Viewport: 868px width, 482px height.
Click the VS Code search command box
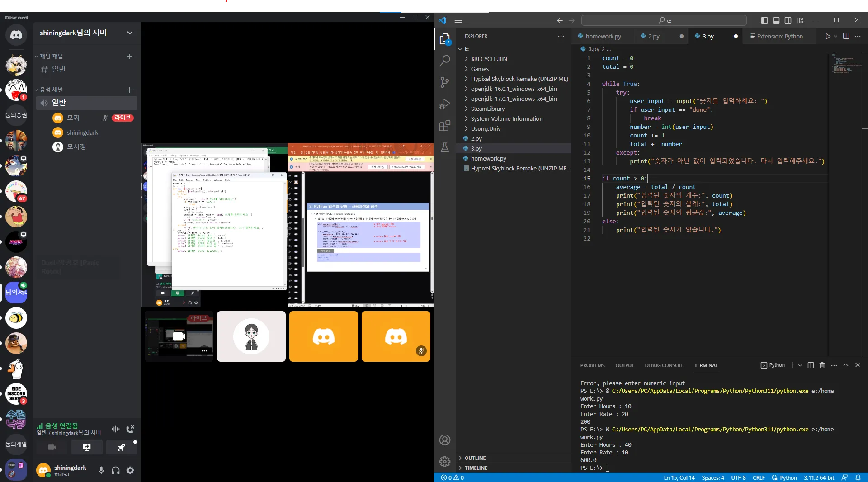[664, 20]
